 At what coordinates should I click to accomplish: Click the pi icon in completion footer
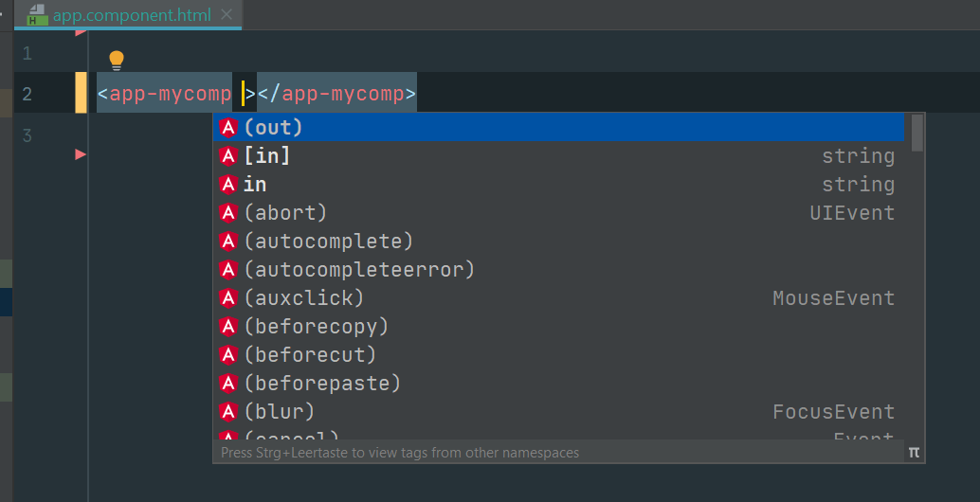click(x=914, y=452)
